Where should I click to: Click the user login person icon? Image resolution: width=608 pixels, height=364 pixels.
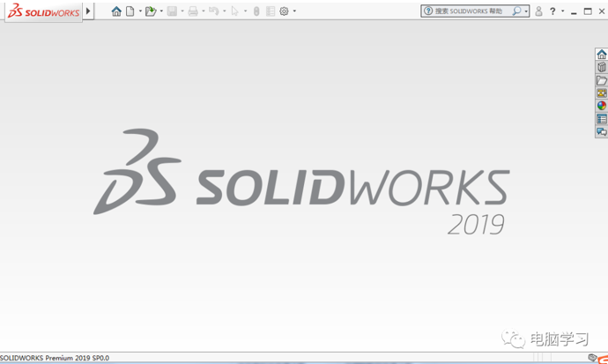[538, 11]
